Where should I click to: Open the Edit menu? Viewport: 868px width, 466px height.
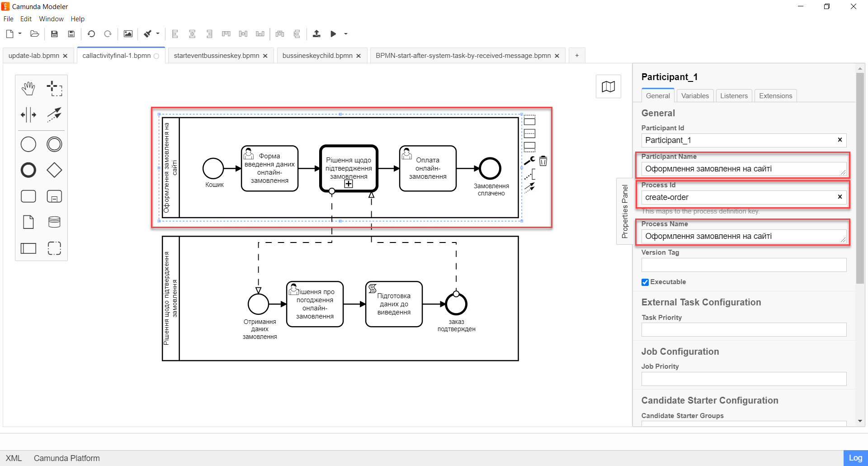pos(26,19)
